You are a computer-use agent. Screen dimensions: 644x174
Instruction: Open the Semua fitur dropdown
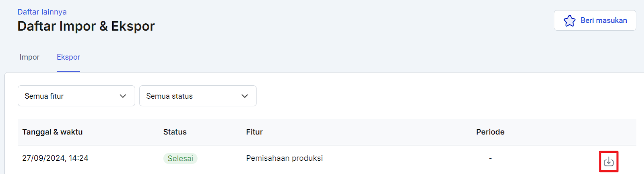tap(76, 96)
